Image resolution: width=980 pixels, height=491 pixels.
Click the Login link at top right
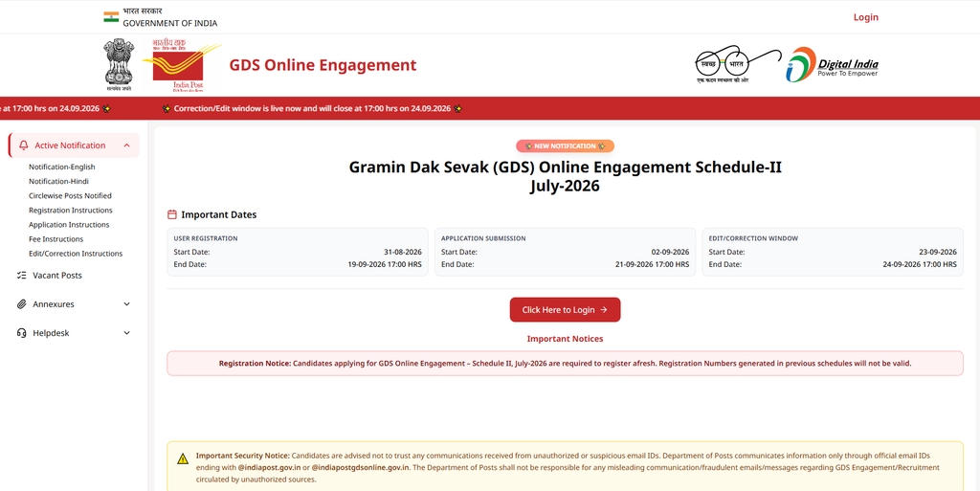coord(865,17)
